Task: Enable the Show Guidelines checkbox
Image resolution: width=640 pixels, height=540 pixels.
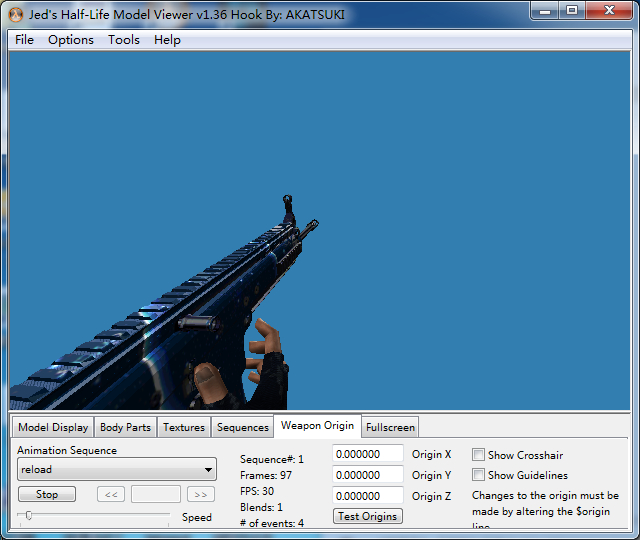Action: [478, 475]
